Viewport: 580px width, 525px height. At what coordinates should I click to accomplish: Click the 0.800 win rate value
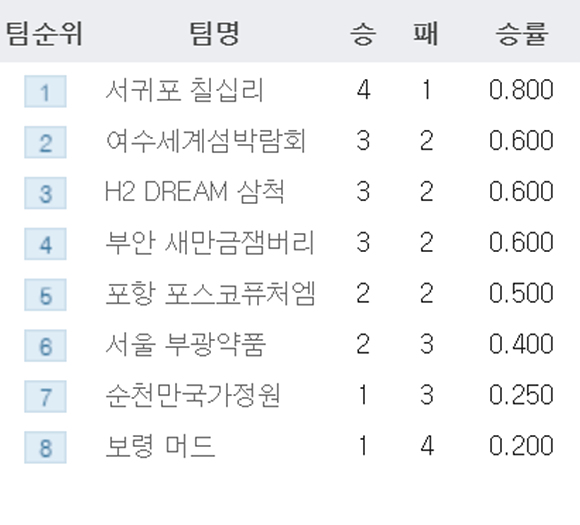tap(521, 90)
